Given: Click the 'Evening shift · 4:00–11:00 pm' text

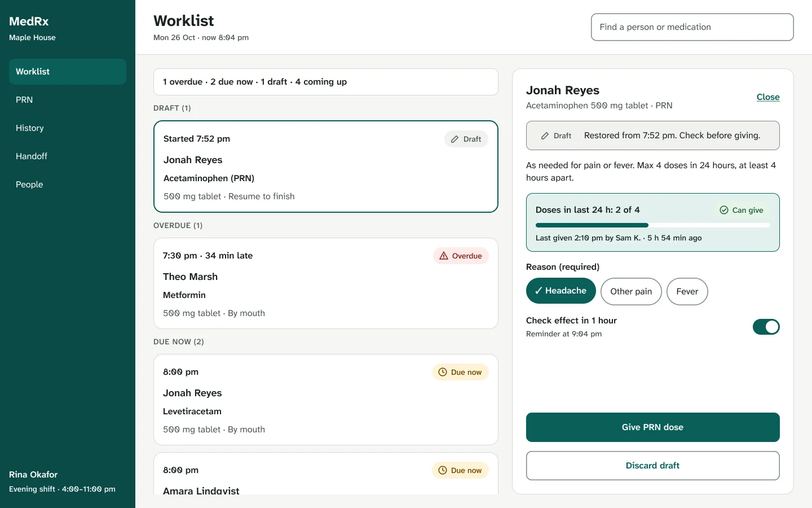Looking at the screenshot, I should click(x=62, y=489).
